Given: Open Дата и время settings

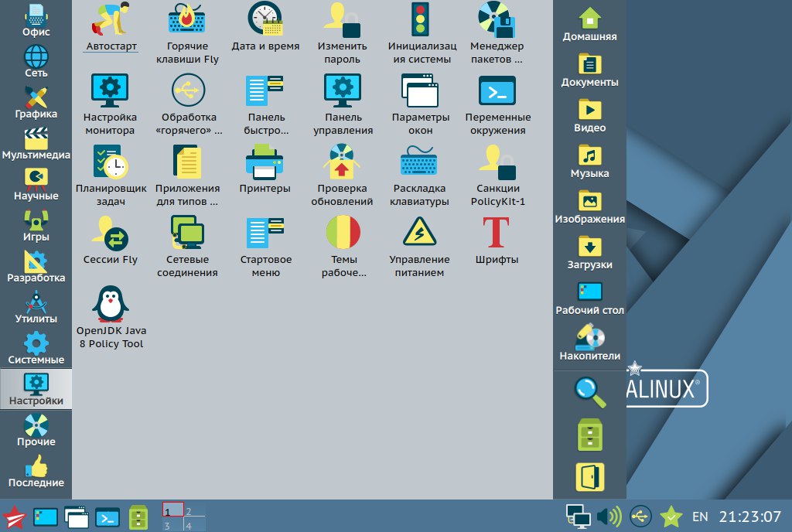Looking at the screenshot, I should click(265, 26).
